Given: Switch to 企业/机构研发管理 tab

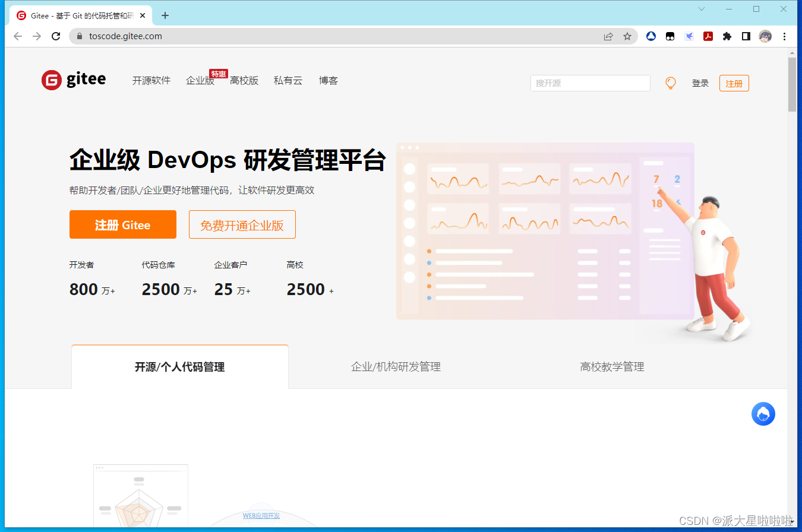Looking at the screenshot, I should coord(396,367).
